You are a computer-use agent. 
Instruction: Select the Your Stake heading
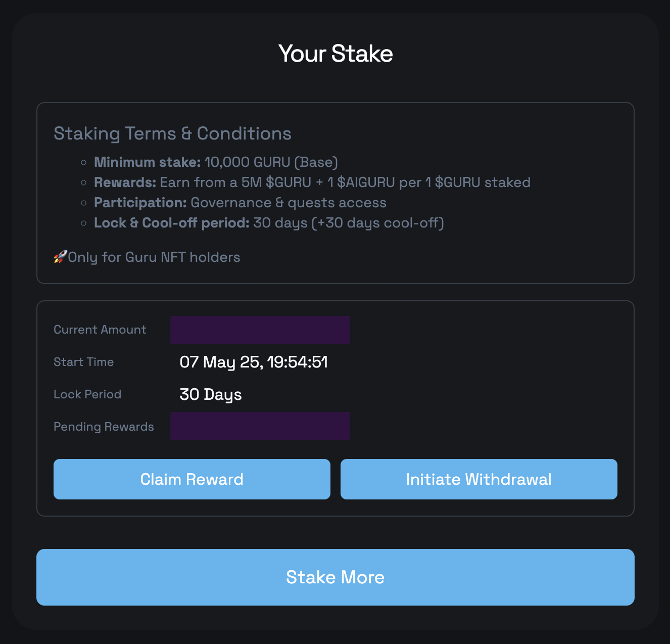click(336, 54)
